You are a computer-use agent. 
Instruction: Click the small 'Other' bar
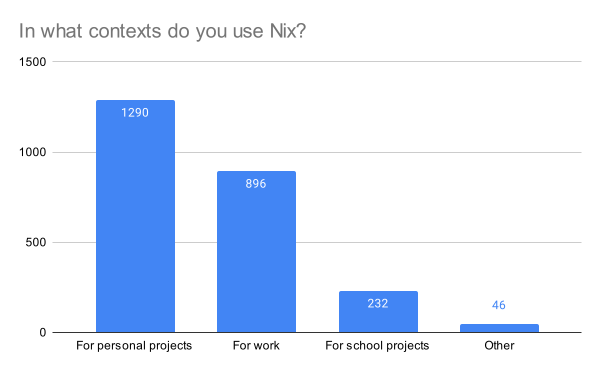click(499, 328)
